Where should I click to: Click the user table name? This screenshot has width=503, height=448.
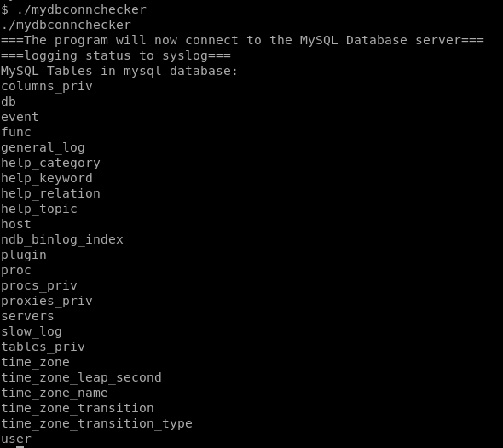pos(16,439)
